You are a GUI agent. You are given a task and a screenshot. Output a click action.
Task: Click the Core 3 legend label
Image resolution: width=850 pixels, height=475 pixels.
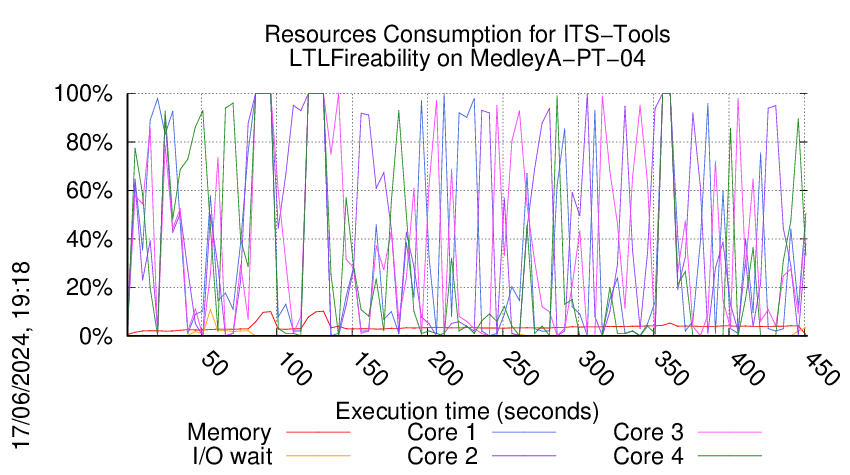[x=648, y=432]
